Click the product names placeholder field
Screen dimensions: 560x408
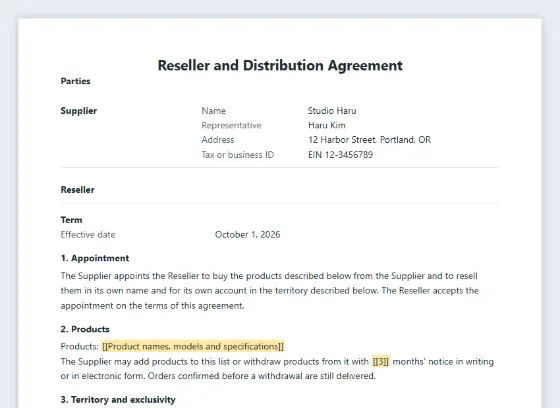(193, 347)
